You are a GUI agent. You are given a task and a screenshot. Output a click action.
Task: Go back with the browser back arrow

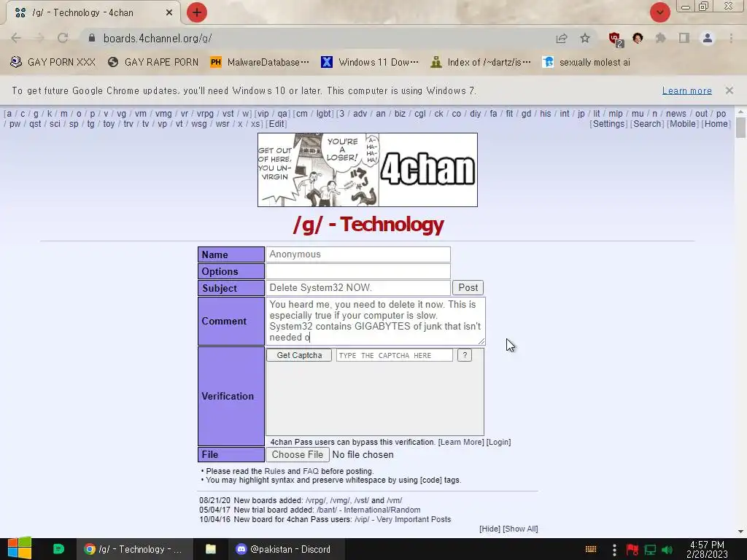click(16, 38)
